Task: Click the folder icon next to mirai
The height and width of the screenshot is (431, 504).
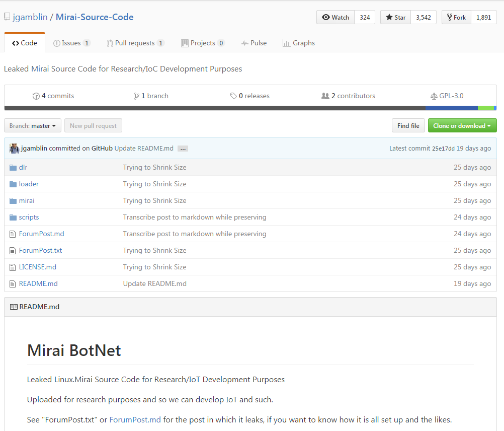Action: point(13,201)
